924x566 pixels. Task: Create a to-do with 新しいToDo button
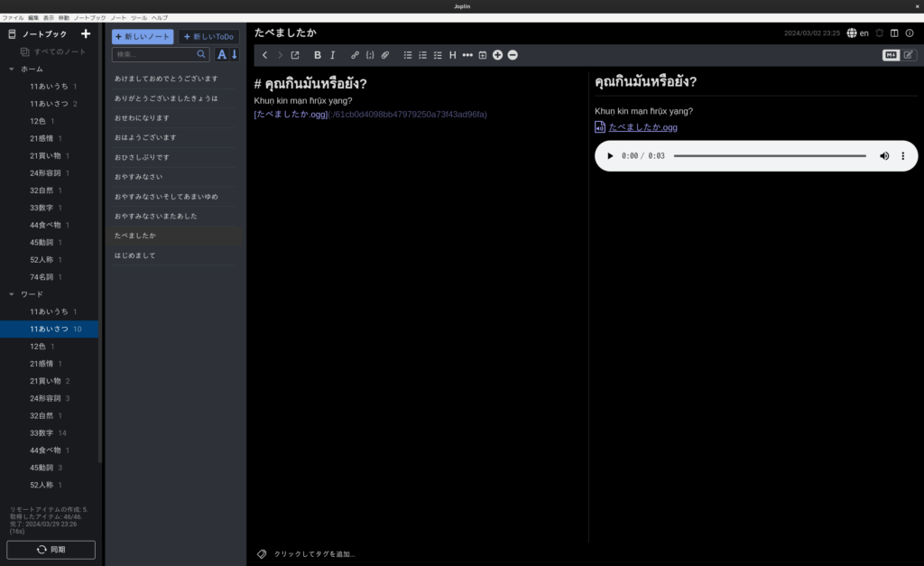click(x=208, y=36)
